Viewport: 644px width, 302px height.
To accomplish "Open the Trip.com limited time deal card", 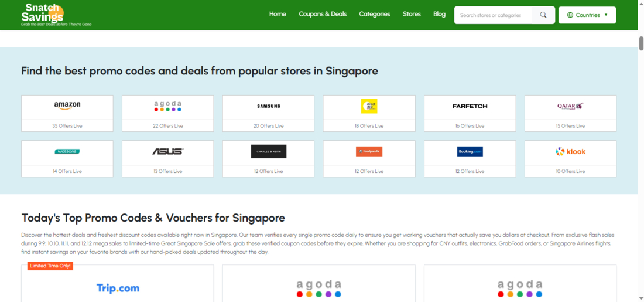I will tap(118, 287).
